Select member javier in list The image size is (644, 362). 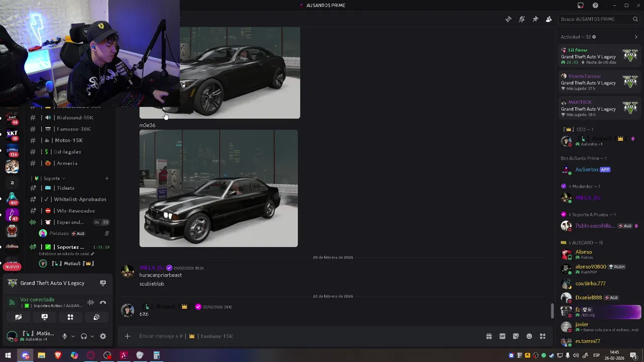coord(600,327)
